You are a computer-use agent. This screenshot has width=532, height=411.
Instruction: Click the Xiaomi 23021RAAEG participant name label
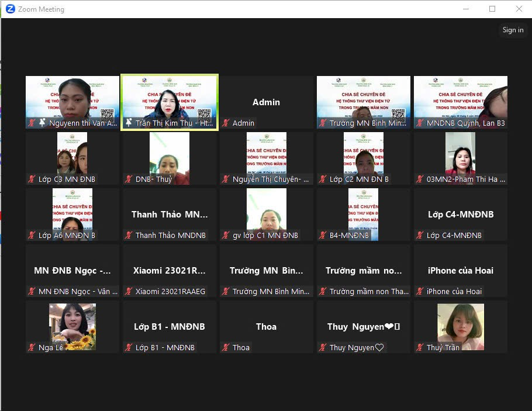pyautogui.click(x=170, y=292)
